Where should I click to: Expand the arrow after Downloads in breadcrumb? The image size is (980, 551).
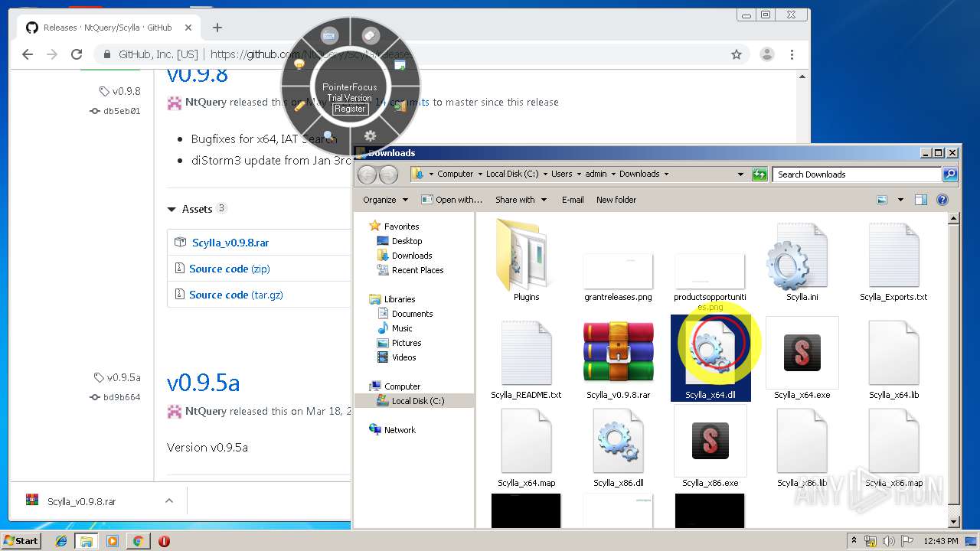coord(666,174)
